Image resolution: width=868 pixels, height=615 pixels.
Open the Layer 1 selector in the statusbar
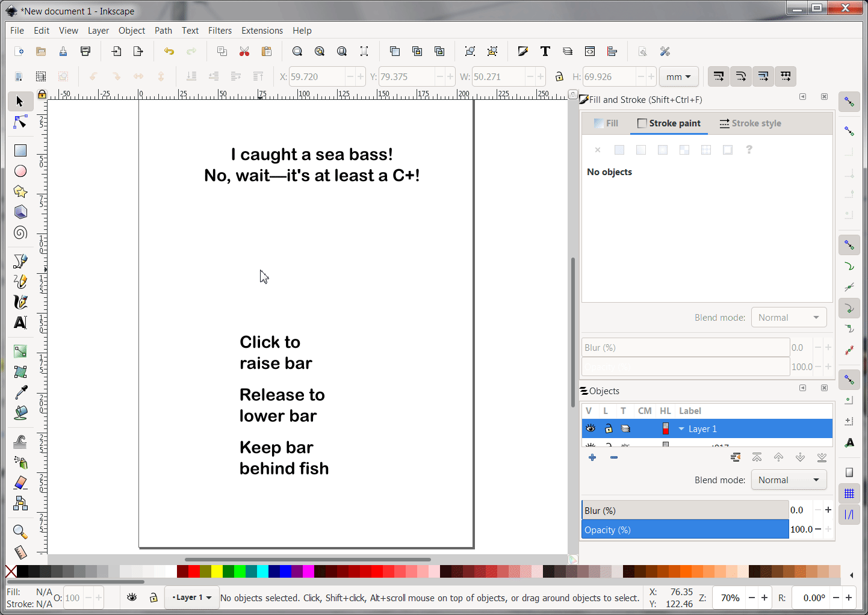click(x=191, y=597)
